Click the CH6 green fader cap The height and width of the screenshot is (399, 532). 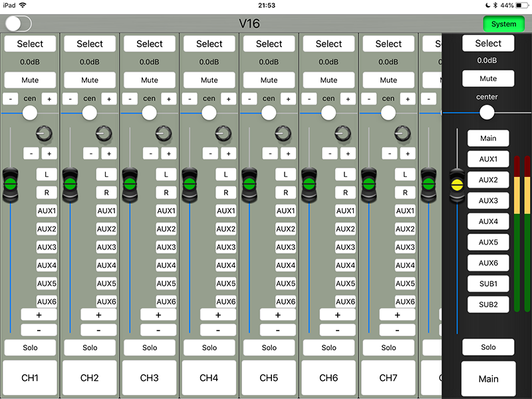(309, 184)
